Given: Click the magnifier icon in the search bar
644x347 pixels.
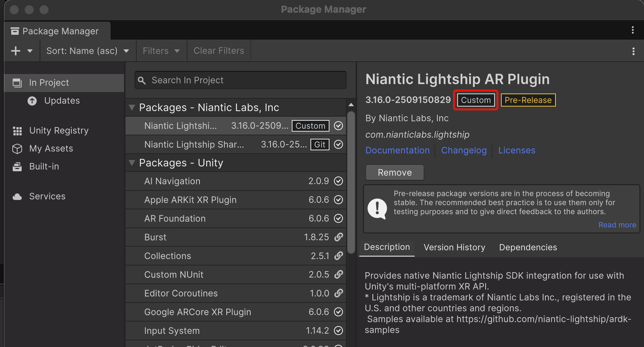Looking at the screenshot, I should point(142,80).
